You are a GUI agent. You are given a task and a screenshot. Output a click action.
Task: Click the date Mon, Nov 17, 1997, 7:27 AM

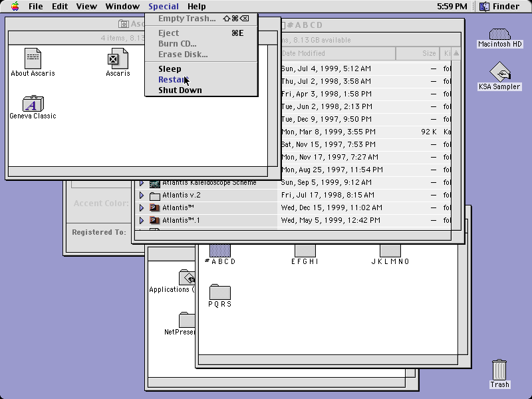point(330,158)
